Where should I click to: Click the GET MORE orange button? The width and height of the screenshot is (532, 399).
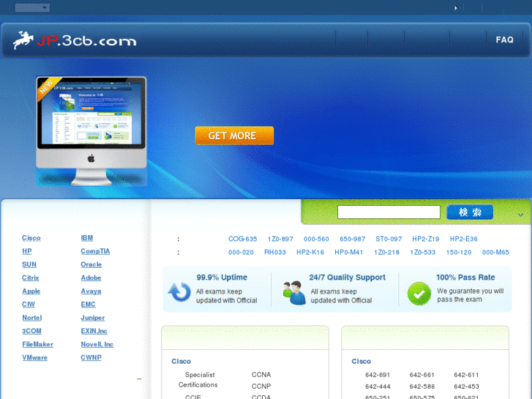point(234,136)
